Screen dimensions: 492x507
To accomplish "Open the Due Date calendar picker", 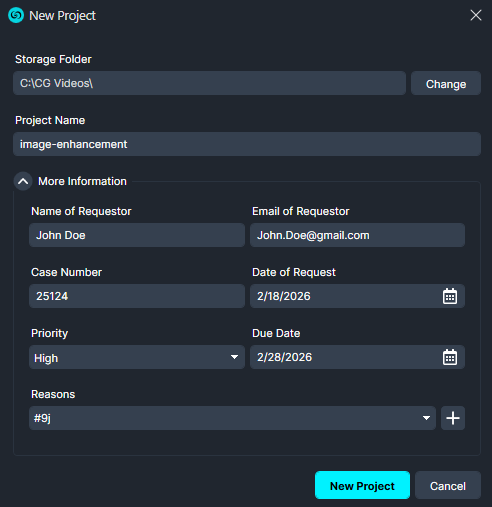I will point(450,357).
